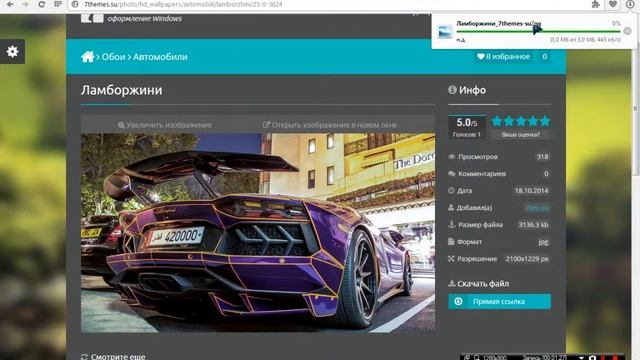Click Открыть изображение в новом окне
This screenshot has width=640, height=360.
pyautogui.click(x=330, y=125)
